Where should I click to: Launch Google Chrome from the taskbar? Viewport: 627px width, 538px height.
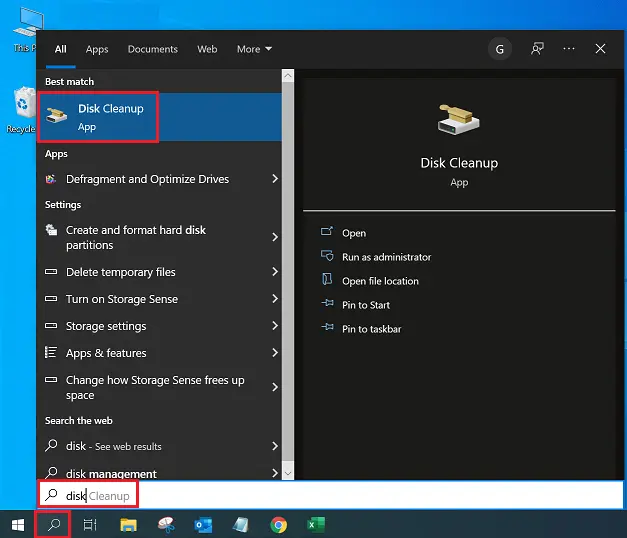pos(278,525)
